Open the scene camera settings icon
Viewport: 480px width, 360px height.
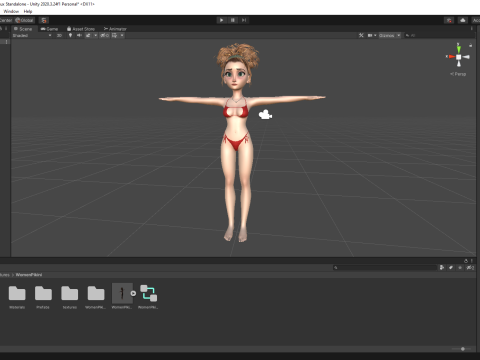click(370, 35)
